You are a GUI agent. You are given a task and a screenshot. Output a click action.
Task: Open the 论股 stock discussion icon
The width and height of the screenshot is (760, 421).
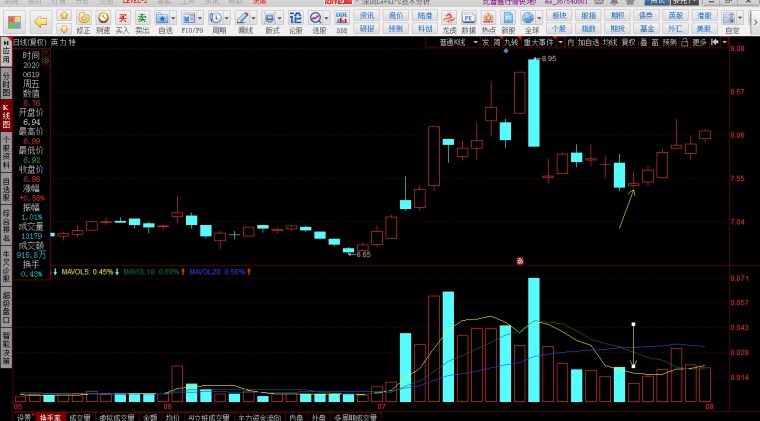pos(295,19)
